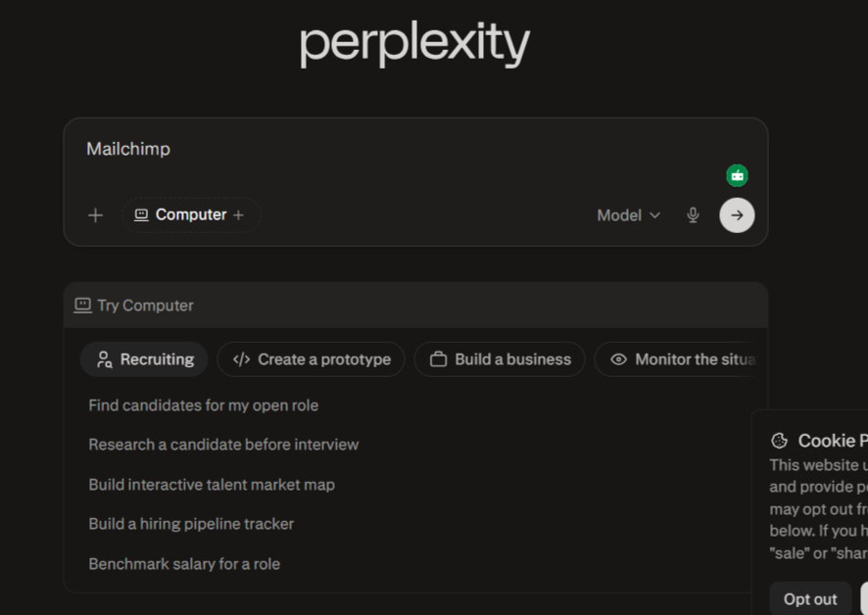
Task: Toggle the Recruiting category filter
Action: click(x=143, y=359)
